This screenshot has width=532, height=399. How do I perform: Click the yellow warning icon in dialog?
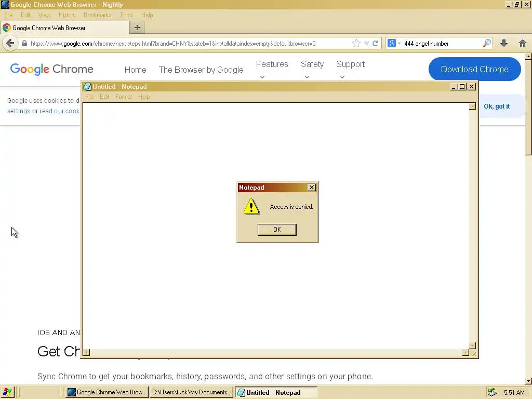click(251, 207)
